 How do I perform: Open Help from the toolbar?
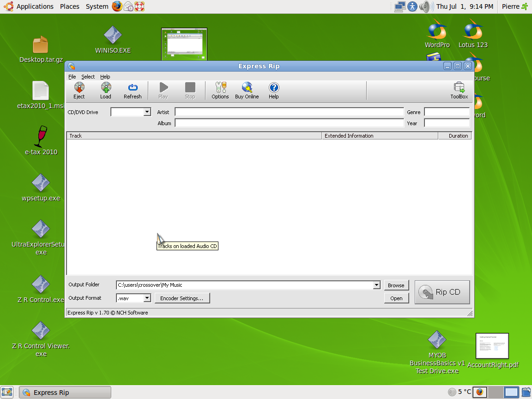click(x=274, y=91)
